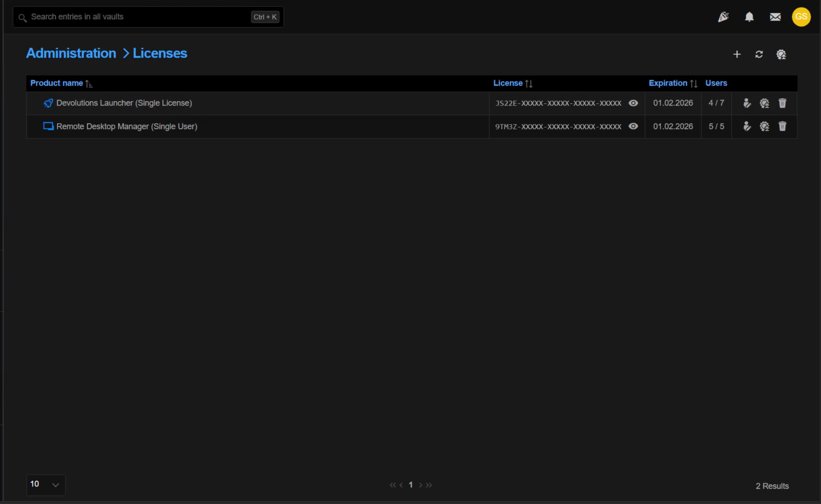Click the gear icon in the Remote Desktop Manager row
This screenshot has width=821, height=504.
(764, 127)
